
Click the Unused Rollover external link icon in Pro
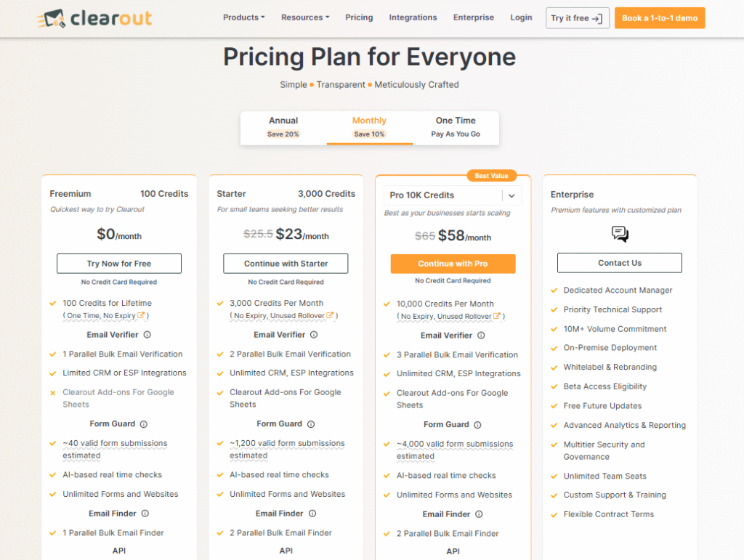pos(498,315)
